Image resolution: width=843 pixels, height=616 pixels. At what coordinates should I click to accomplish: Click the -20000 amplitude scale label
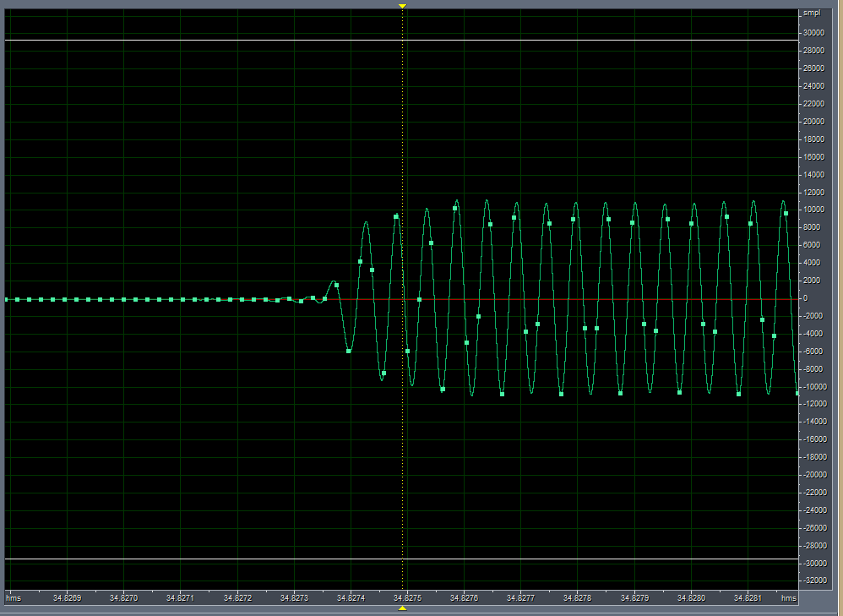(813, 475)
